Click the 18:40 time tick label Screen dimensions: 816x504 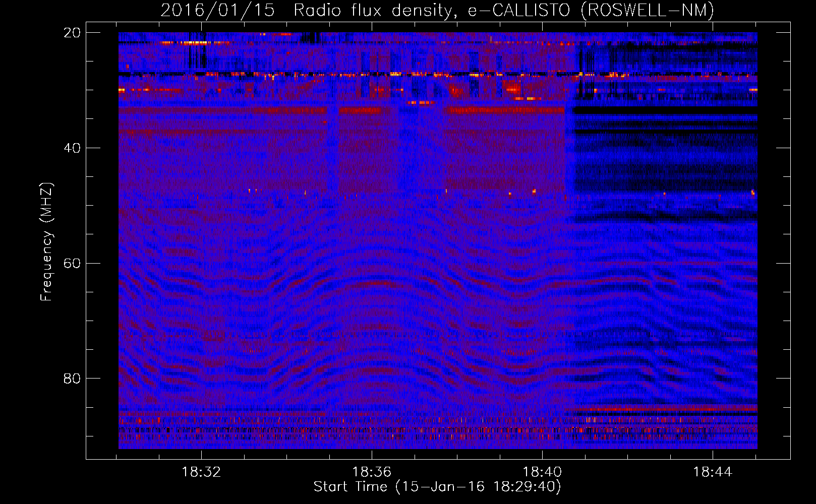click(x=542, y=472)
